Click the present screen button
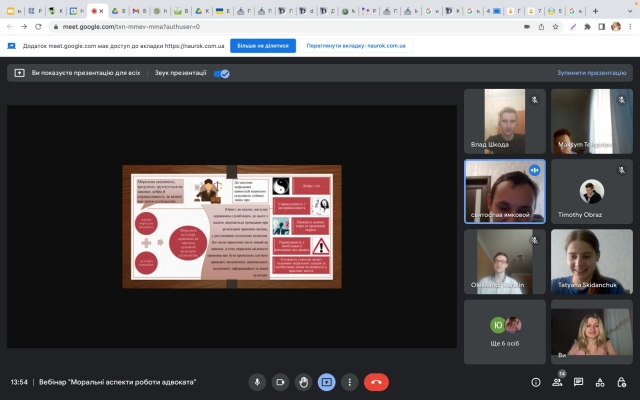Image resolution: width=640 pixels, height=400 pixels. [326, 382]
